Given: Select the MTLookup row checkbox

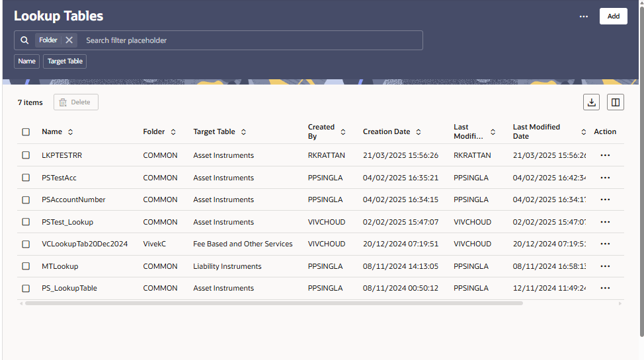Looking at the screenshot, I should (26, 266).
